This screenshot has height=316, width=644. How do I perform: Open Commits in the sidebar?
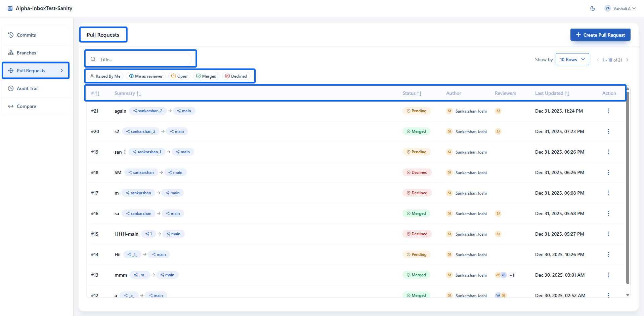coord(36,35)
